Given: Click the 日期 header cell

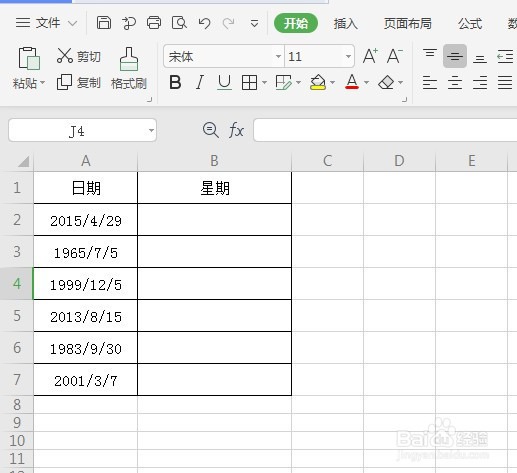Looking at the screenshot, I should (86, 188).
